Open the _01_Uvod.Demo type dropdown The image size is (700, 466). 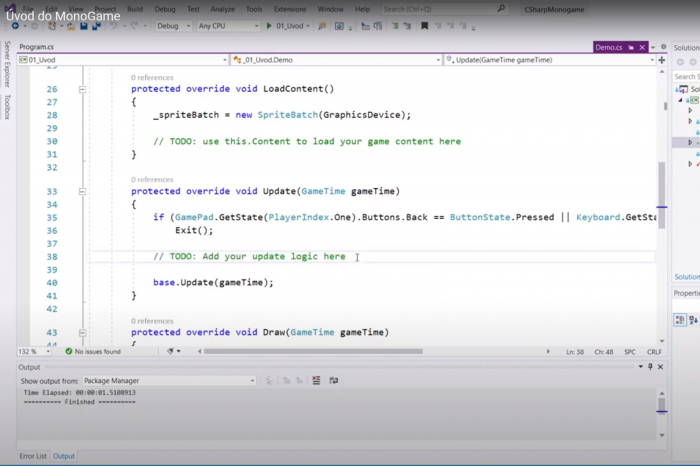coord(336,60)
